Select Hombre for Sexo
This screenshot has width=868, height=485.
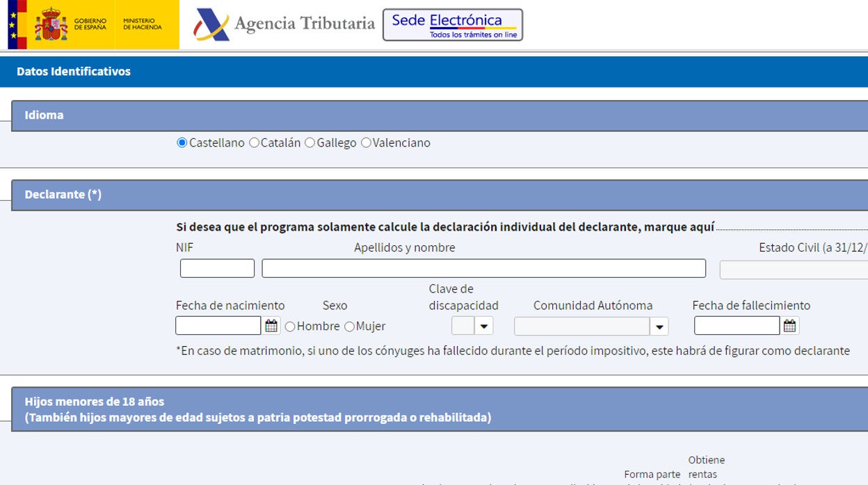click(290, 327)
